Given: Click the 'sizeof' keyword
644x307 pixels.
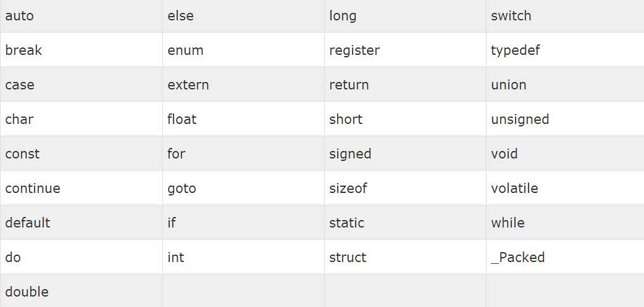Looking at the screenshot, I should click(x=348, y=188).
